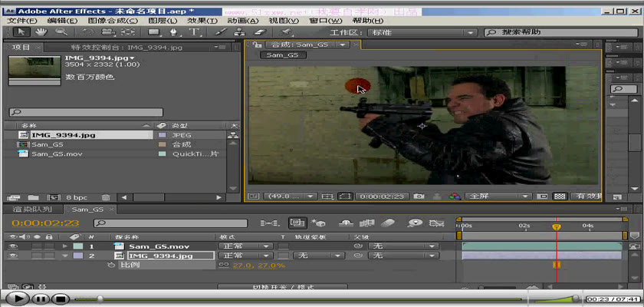Open the viewer magnification 49.8 dropdown
The height and width of the screenshot is (307, 644).
click(291, 196)
